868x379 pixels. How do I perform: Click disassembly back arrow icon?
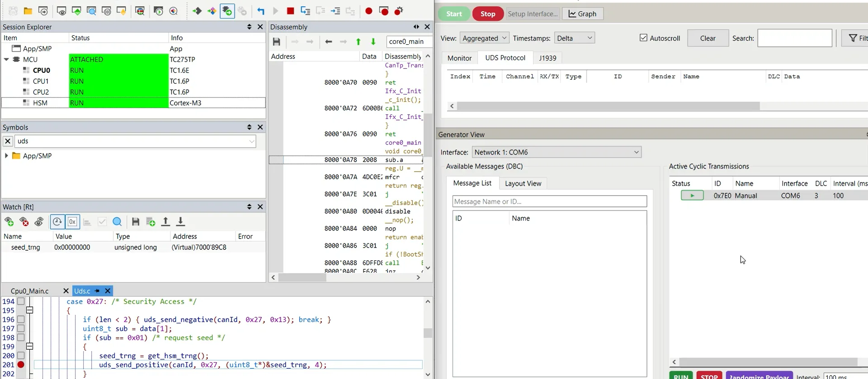329,42
